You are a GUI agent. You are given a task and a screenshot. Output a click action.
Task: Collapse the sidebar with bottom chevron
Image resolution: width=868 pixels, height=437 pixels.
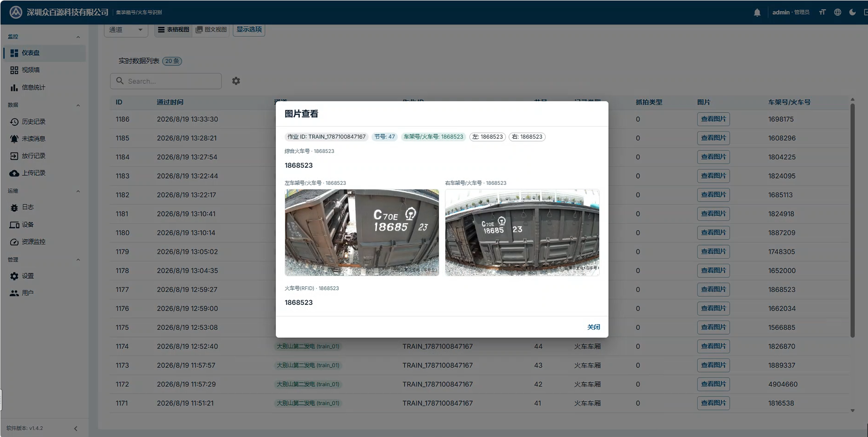[76, 429]
